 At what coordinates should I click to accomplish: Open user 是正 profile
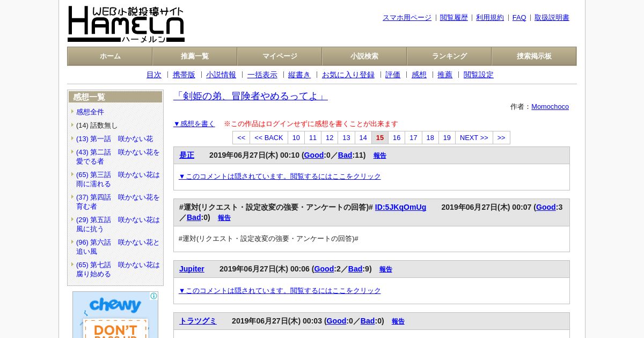(187, 155)
